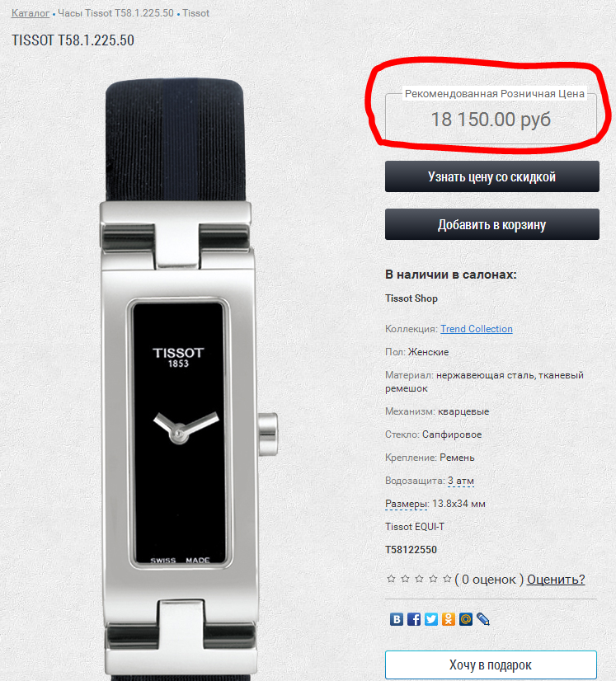Click the LiveJournal pencil icon
Viewport: 616px width, 681px height.
pyautogui.click(x=483, y=619)
